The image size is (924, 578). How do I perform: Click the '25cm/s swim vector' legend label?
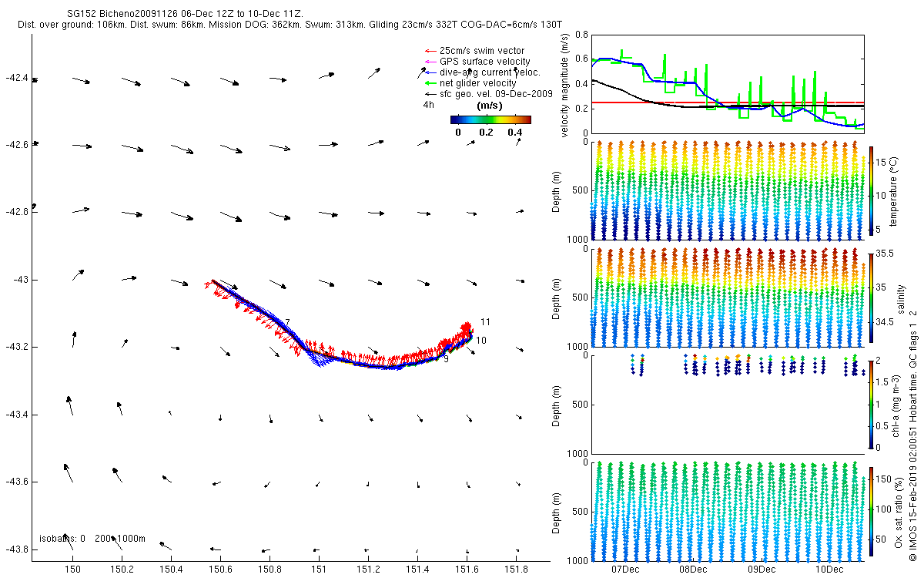pos(481,51)
